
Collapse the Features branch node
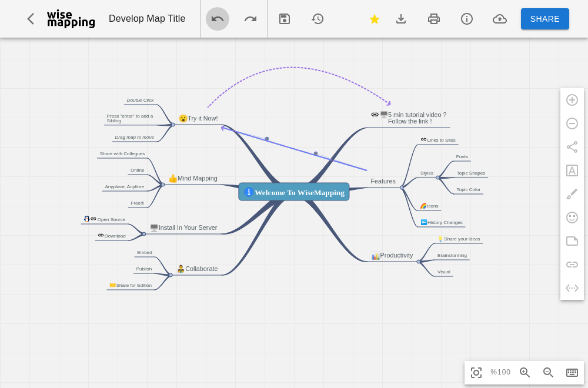(402, 188)
